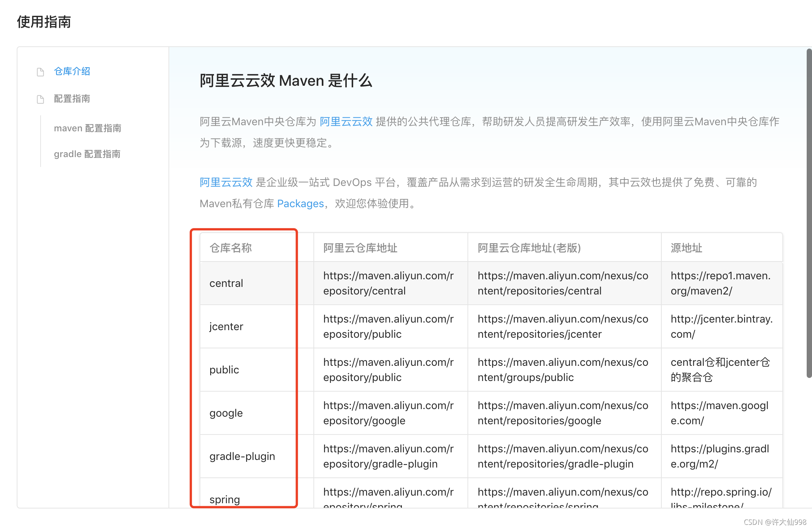
Task: Click the document icon beside 配置指南
Action: (x=40, y=99)
